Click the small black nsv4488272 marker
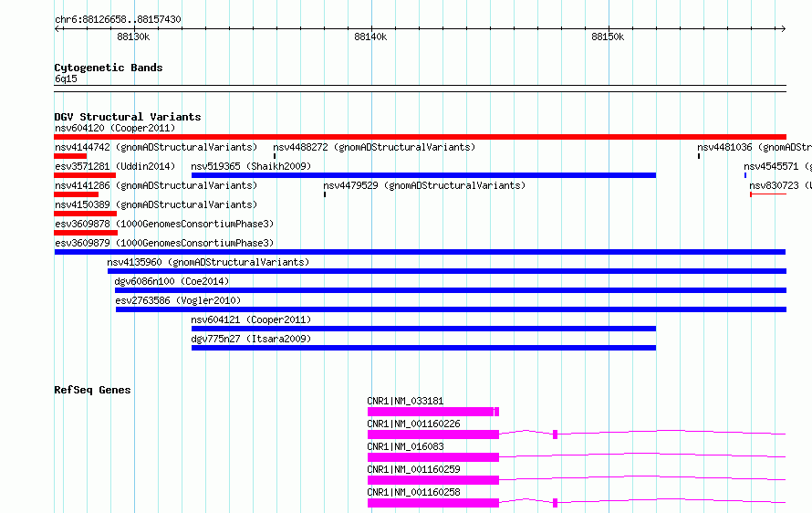The width and height of the screenshot is (812, 513). click(x=275, y=156)
